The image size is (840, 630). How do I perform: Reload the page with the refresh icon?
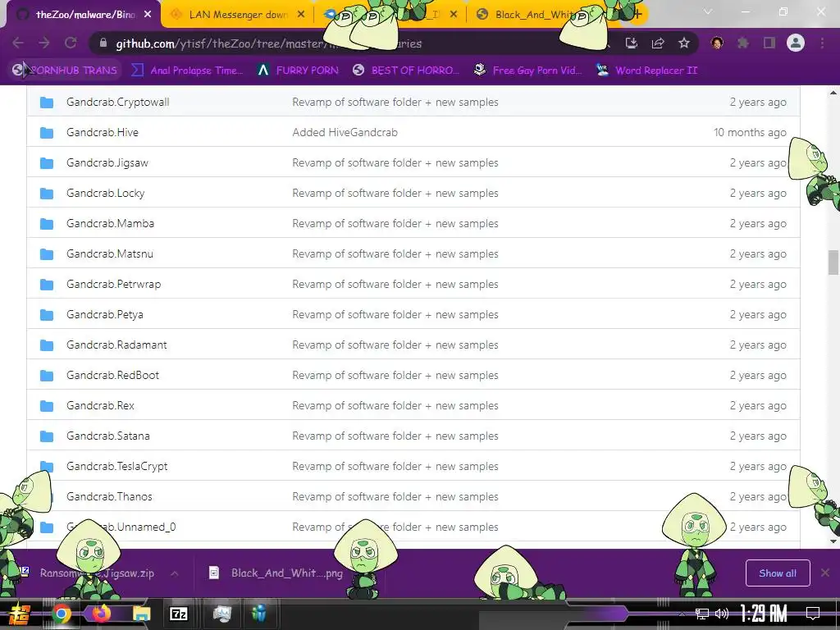71,43
